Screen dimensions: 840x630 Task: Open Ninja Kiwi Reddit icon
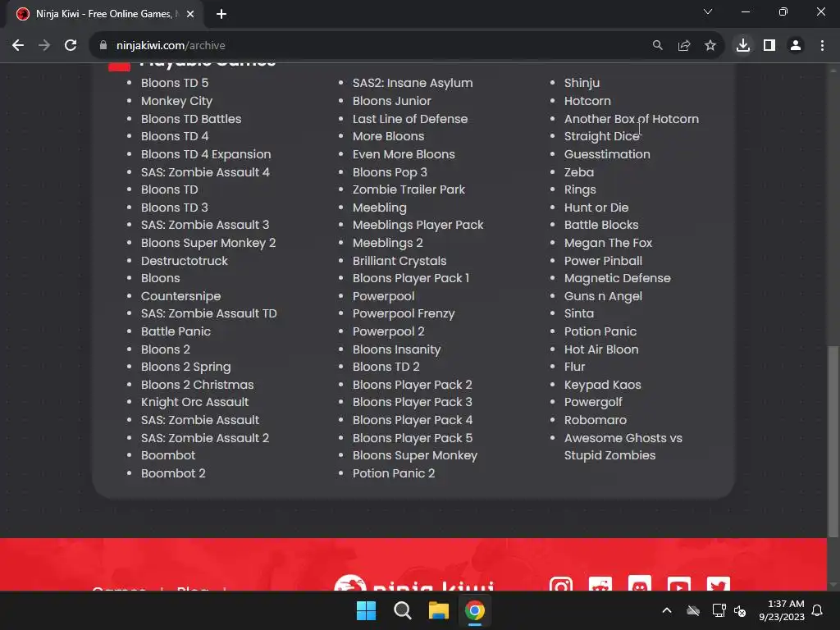click(x=600, y=584)
